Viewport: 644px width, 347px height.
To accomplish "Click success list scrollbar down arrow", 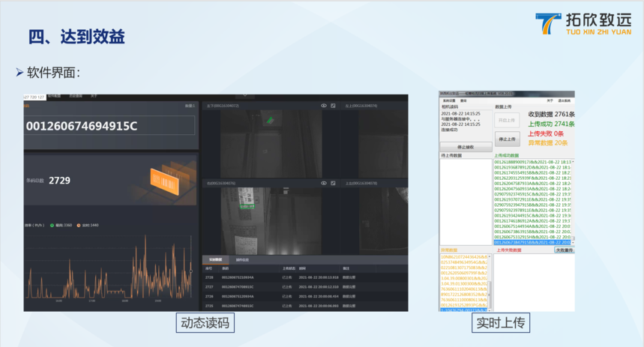I will tap(573, 243).
